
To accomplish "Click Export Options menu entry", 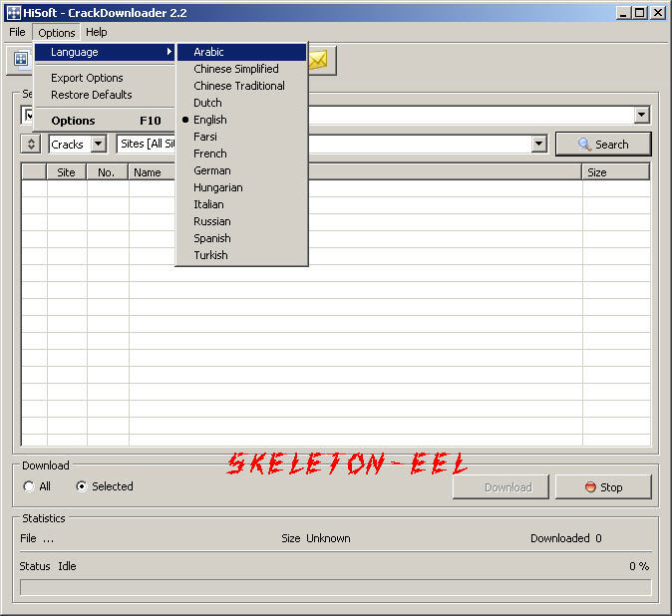I will point(88,78).
